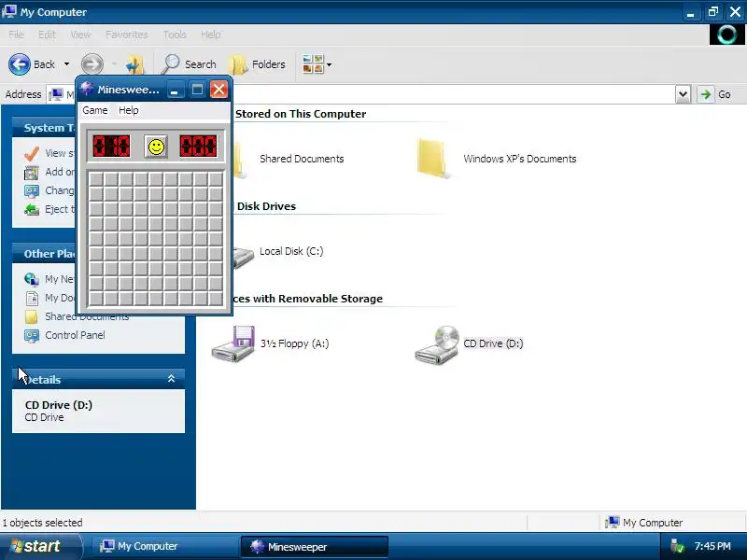This screenshot has width=747, height=560.
Task: Open the Help menu in My Computer
Action: point(211,35)
